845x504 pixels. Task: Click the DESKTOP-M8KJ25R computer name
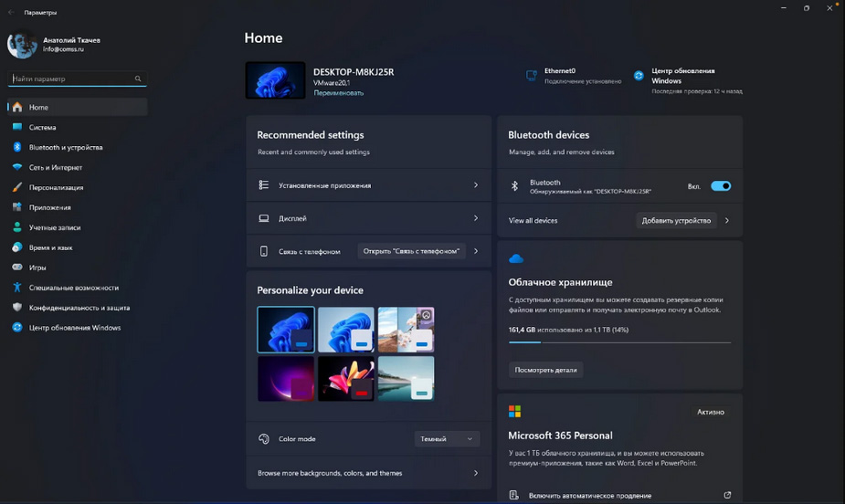pos(354,71)
